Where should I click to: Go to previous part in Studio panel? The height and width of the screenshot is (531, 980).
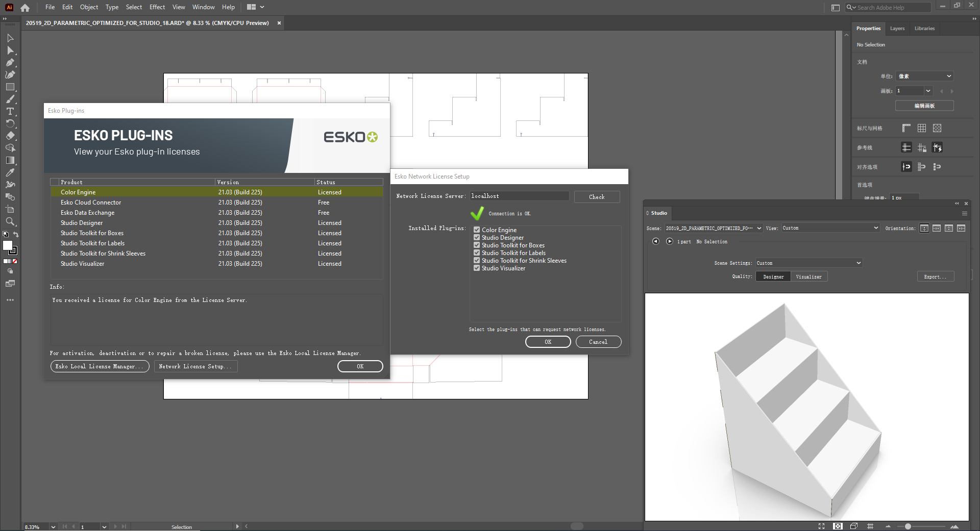click(x=655, y=241)
